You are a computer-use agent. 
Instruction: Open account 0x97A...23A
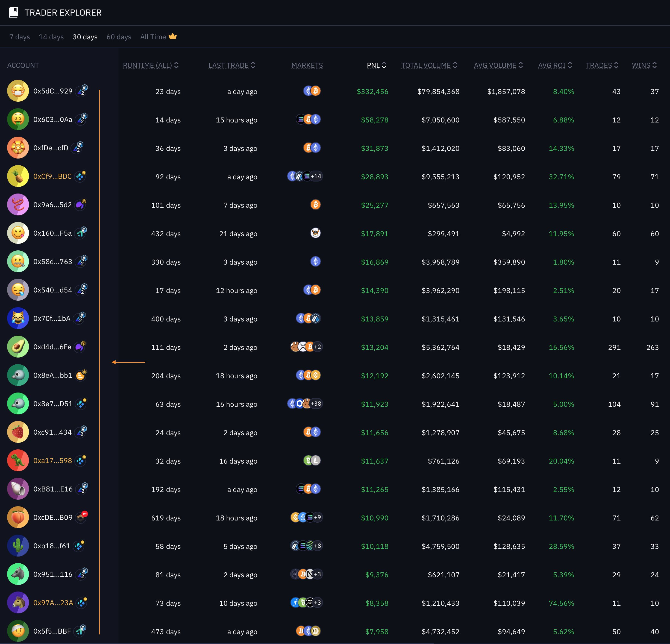53,603
